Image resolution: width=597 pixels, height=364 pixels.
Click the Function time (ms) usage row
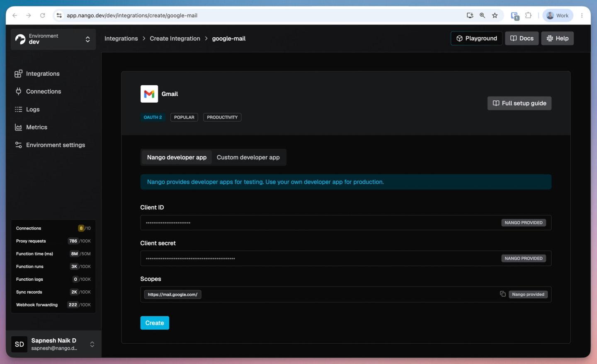[x=53, y=254]
